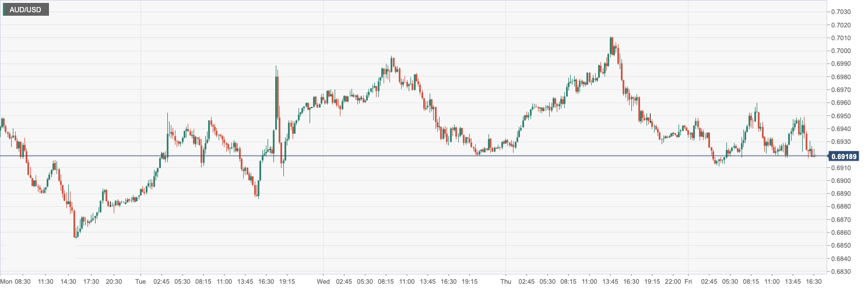Click the 0.7030 price axis label

(x=841, y=12)
